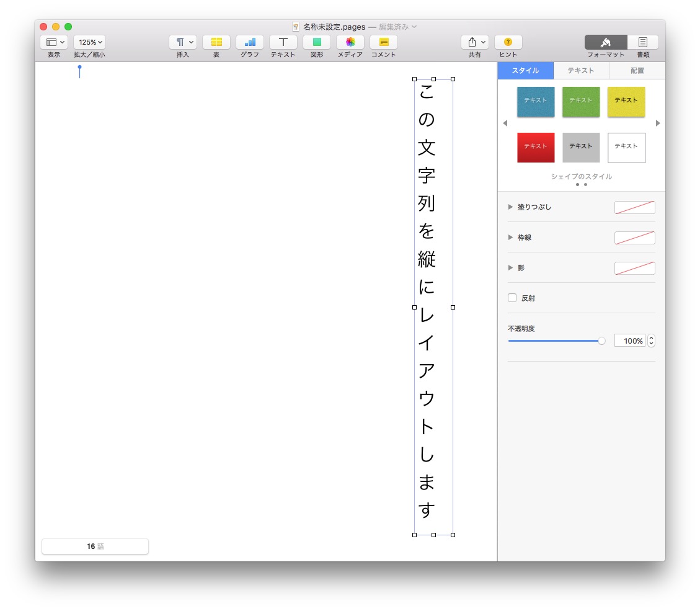Click the word count 16 語 button
The image size is (700, 611).
pos(95,546)
